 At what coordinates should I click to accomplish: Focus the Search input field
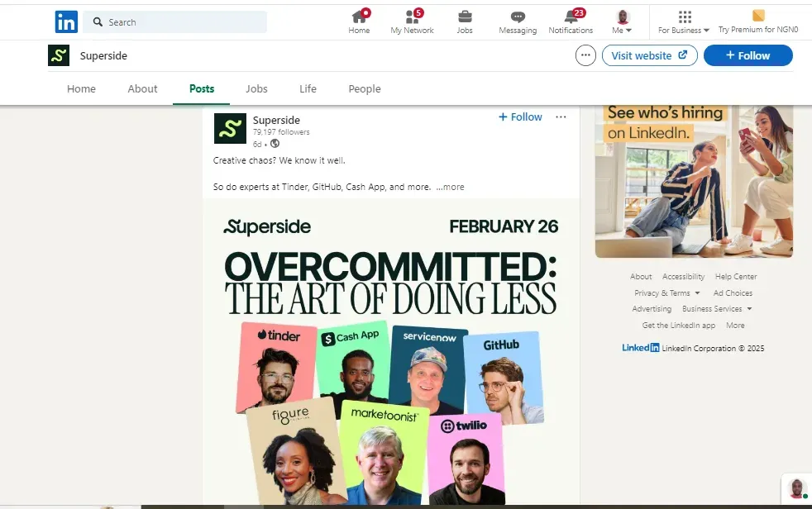(175, 21)
